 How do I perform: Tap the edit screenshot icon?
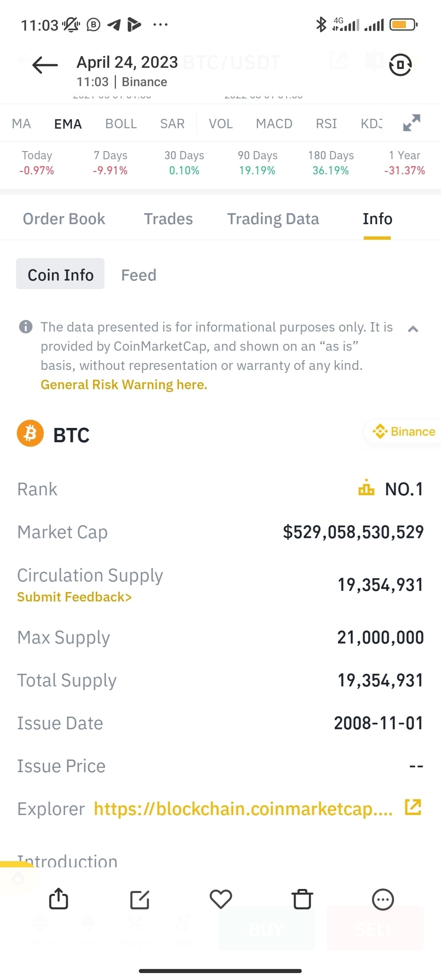click(x=140, y=900)
